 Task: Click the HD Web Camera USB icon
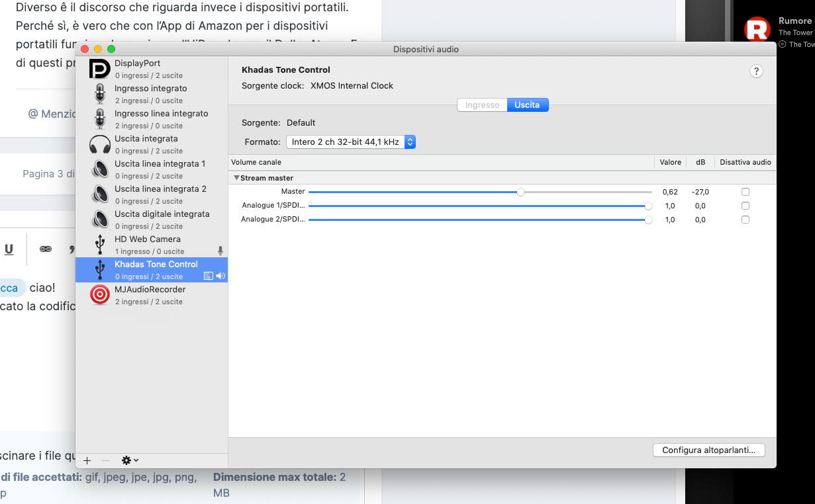pos(100,245)
